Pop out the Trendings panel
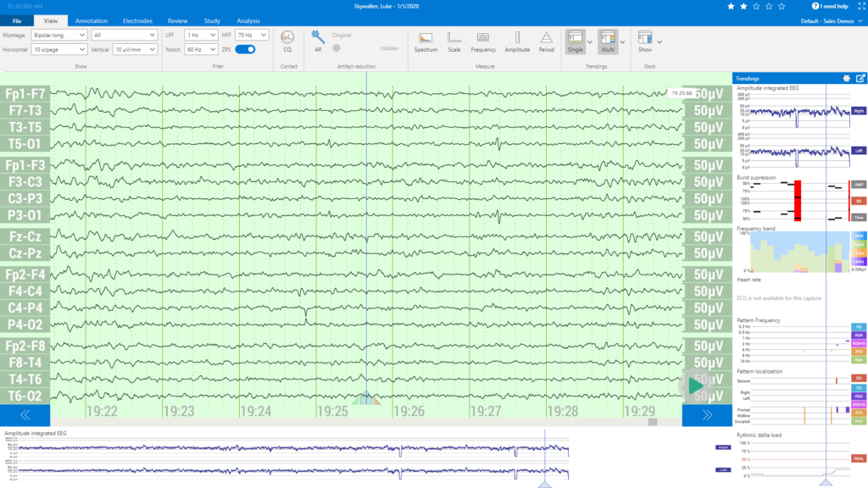 coord(860,77)
